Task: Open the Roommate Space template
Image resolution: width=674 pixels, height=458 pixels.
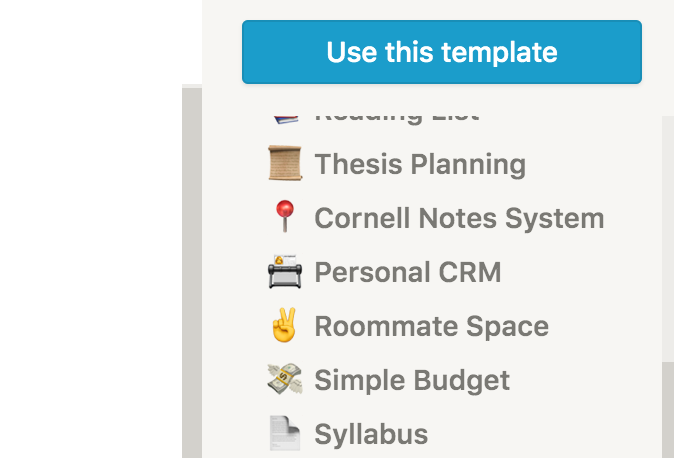Action: point(431,326)
